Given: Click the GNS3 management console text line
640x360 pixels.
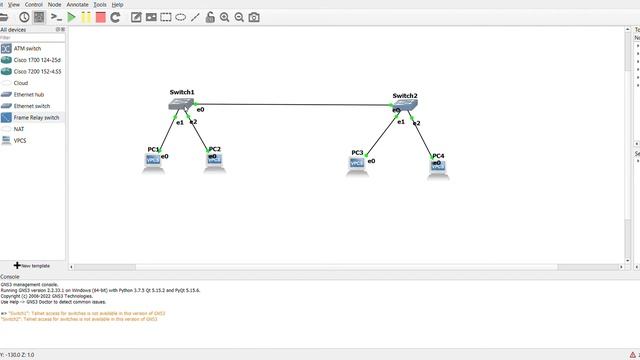Looking at the screenshot, I should coord(29,284).
